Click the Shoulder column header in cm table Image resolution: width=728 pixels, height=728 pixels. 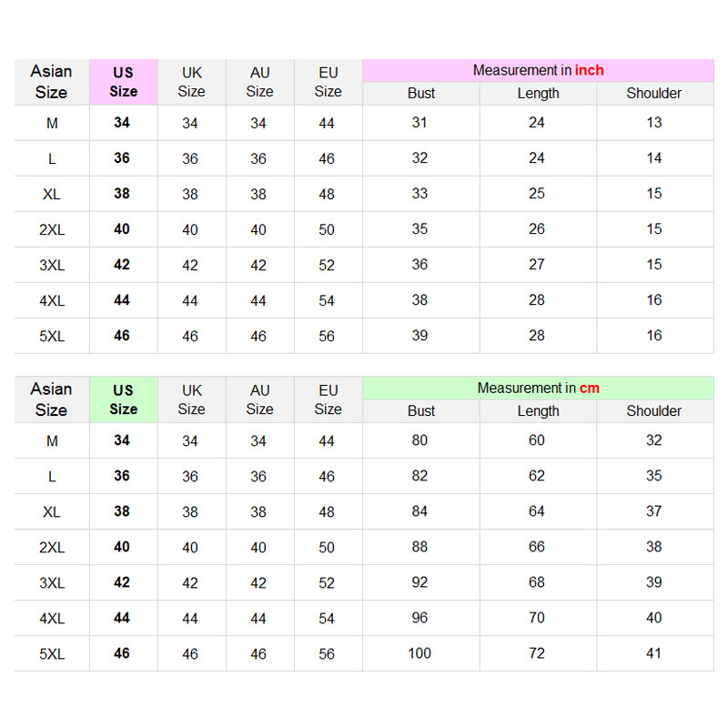pyautogui.click(x=654, y=411)
